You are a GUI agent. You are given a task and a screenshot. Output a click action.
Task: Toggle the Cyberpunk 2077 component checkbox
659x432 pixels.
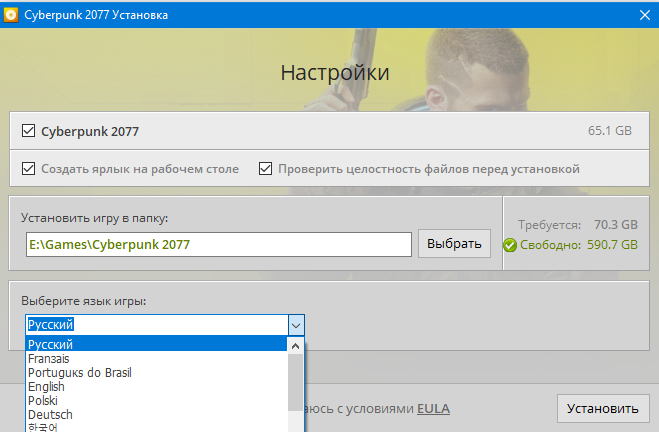click(28, 131)
